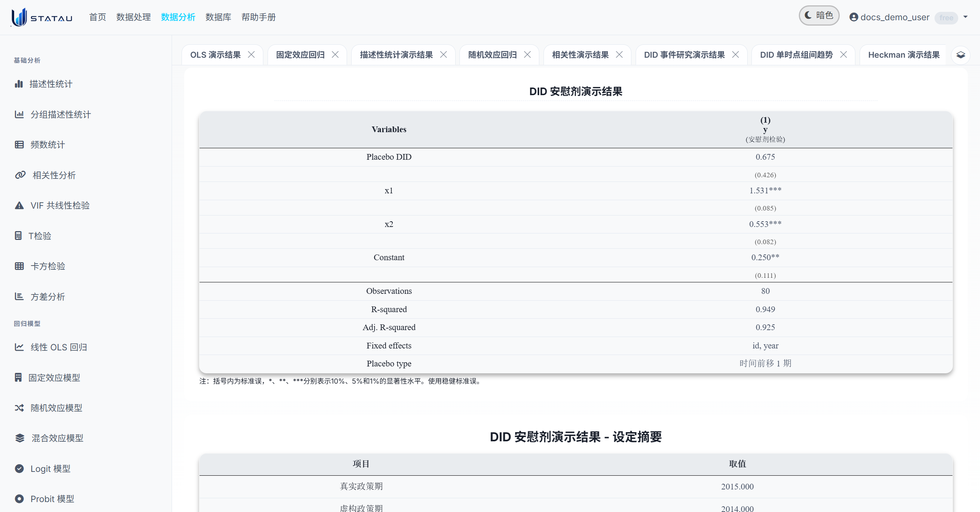Click the layers icon beside the result tabs

pyautogui.click(x=961, y=55)
